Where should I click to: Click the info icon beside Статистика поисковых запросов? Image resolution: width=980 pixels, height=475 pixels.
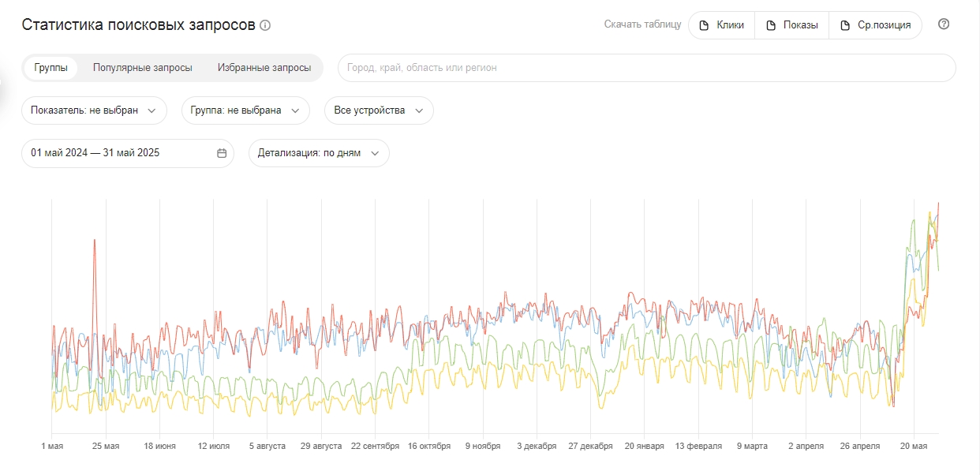tap(265, 25)
